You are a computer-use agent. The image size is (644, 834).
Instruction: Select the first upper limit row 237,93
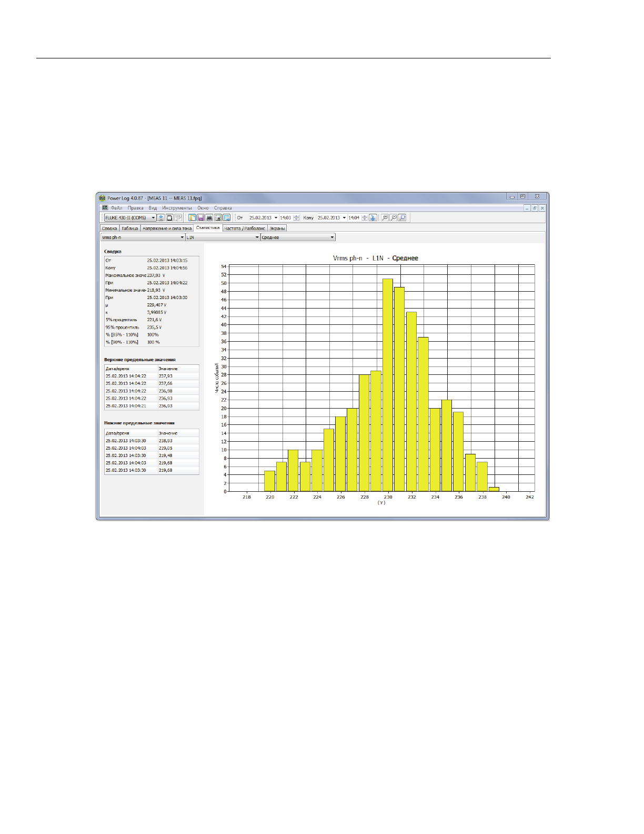[152, 376]
